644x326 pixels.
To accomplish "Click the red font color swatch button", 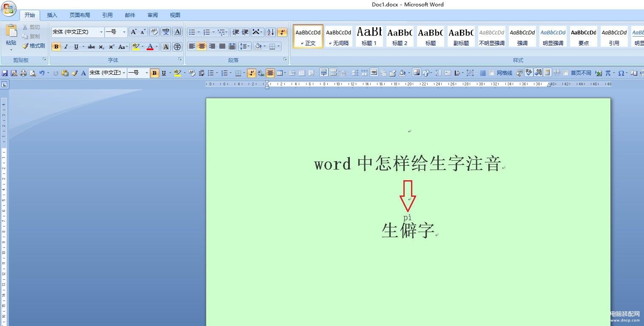I will tap(150, 47).
